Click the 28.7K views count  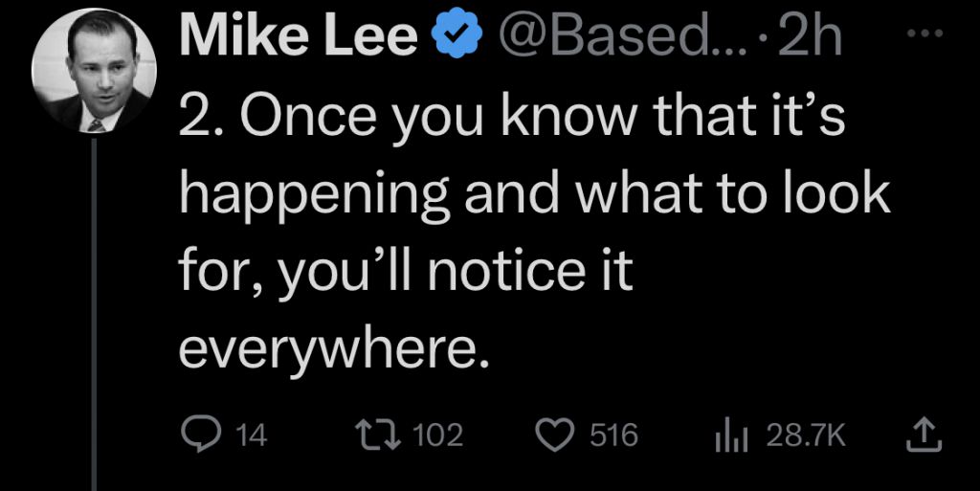805,435
